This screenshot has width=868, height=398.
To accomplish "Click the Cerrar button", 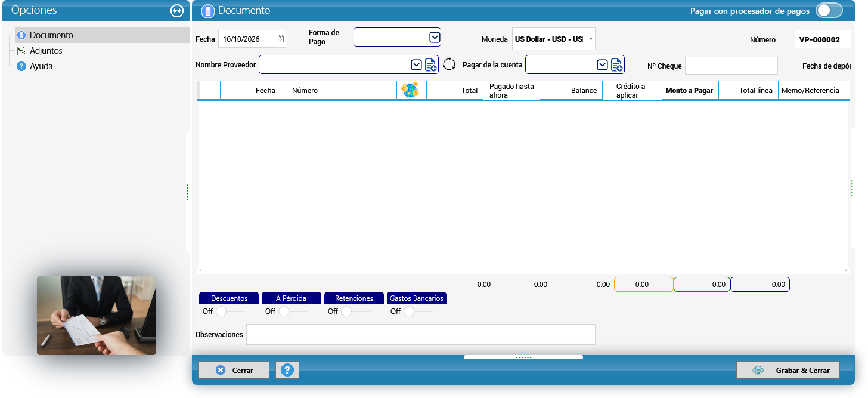I will [234, 370].
